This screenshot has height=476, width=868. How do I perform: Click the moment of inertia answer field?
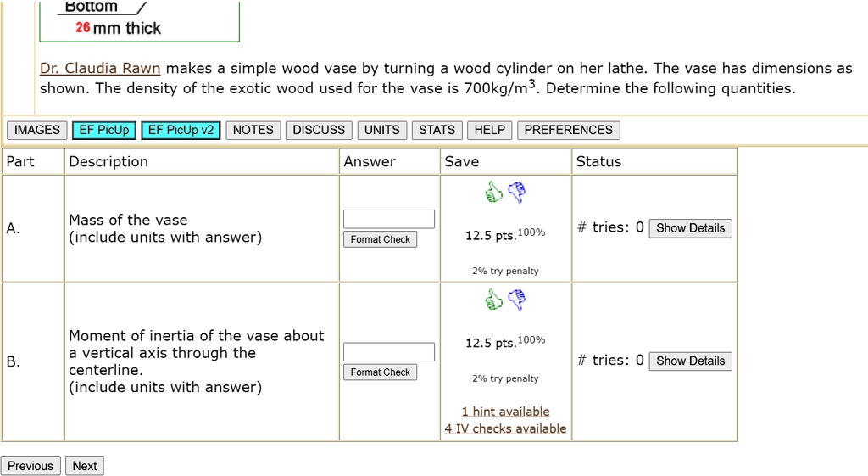pyautogui.click(x=389, y=351)
